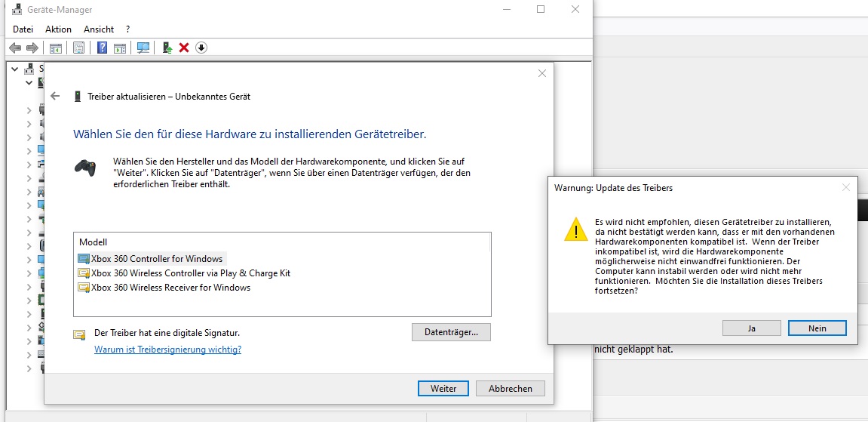
Task: Click Ja to continue driver installation
Action: click(x=751, y=328)
